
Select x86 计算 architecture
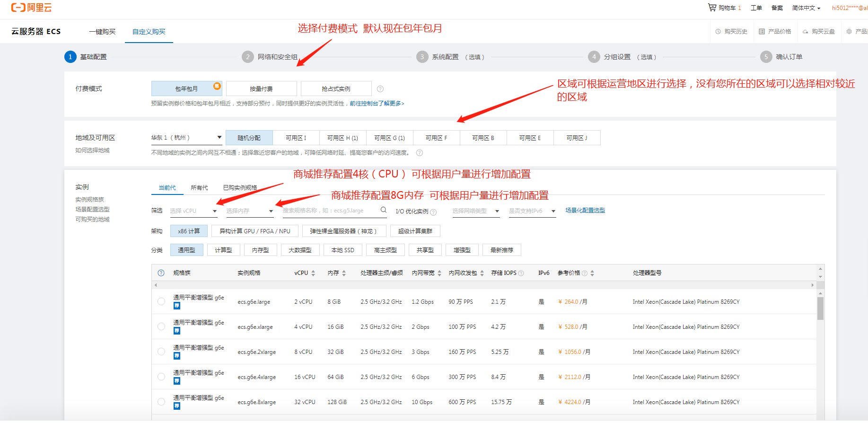click(189, 231)
